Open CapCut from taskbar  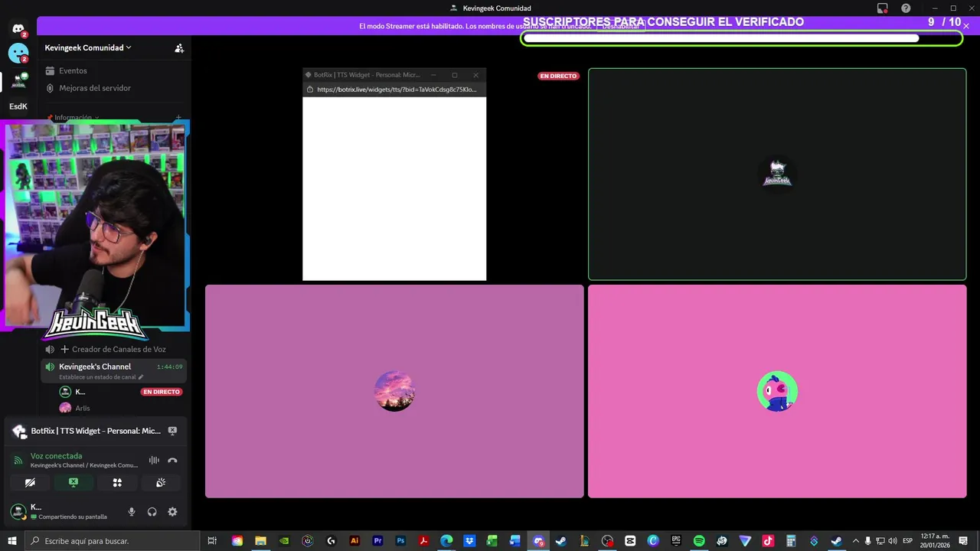click(630, 541)
